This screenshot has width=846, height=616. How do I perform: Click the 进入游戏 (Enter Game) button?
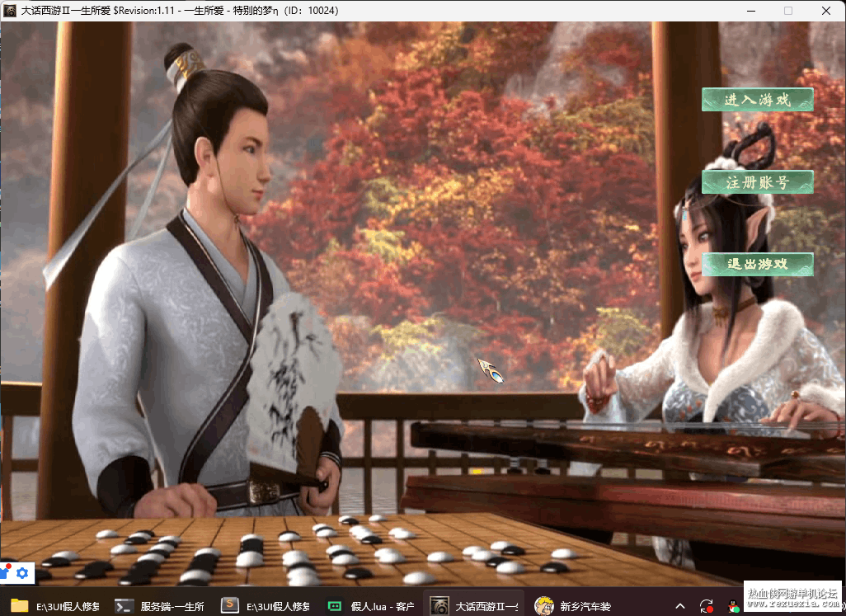758,100
